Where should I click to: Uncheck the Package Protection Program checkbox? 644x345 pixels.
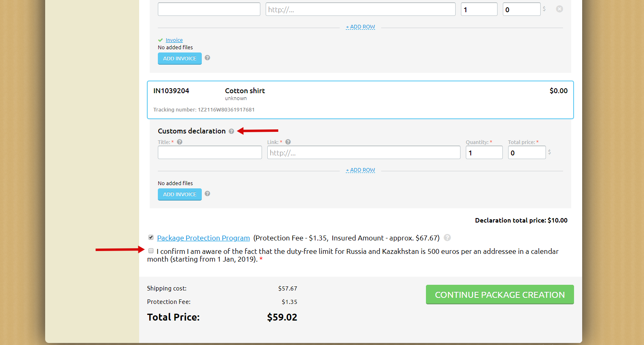pos(151,237)
